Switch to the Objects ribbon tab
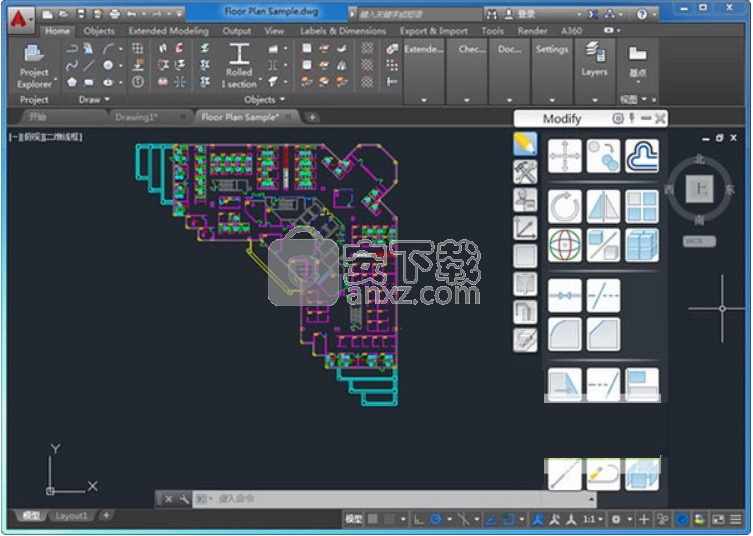 point(99,31)
